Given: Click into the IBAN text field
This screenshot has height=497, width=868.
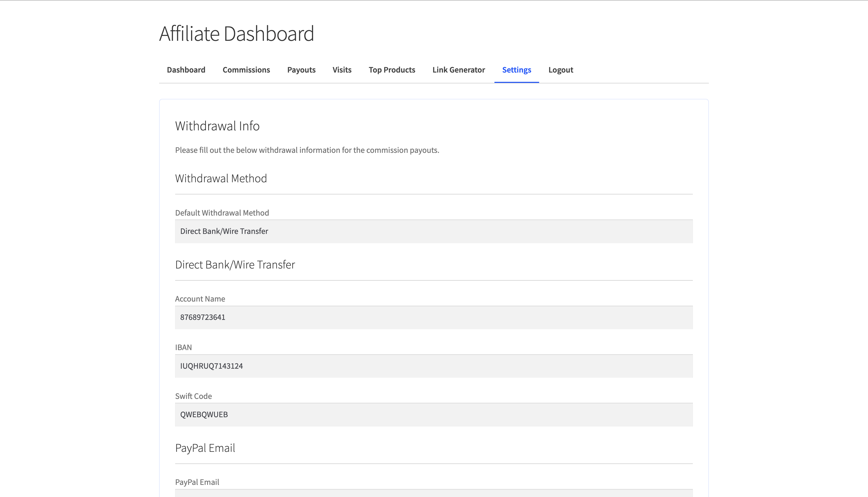Looking at the screenshot, I should point(434,366).
